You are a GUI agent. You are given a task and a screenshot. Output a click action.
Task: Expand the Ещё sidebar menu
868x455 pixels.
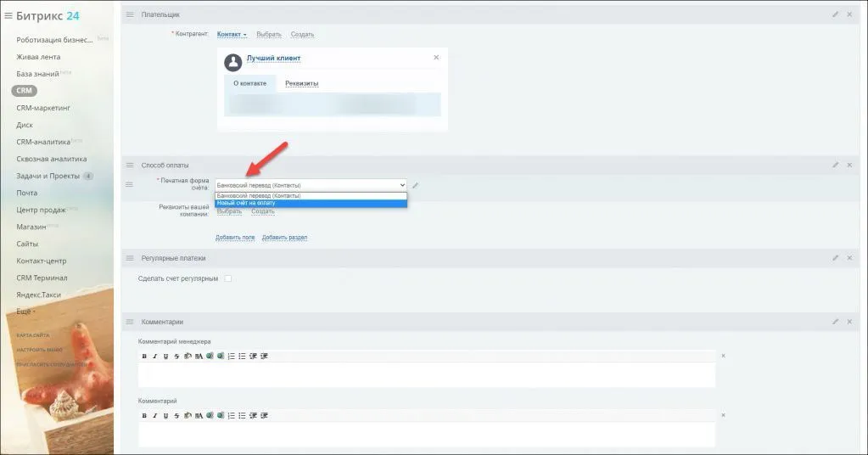click(26, 312)
